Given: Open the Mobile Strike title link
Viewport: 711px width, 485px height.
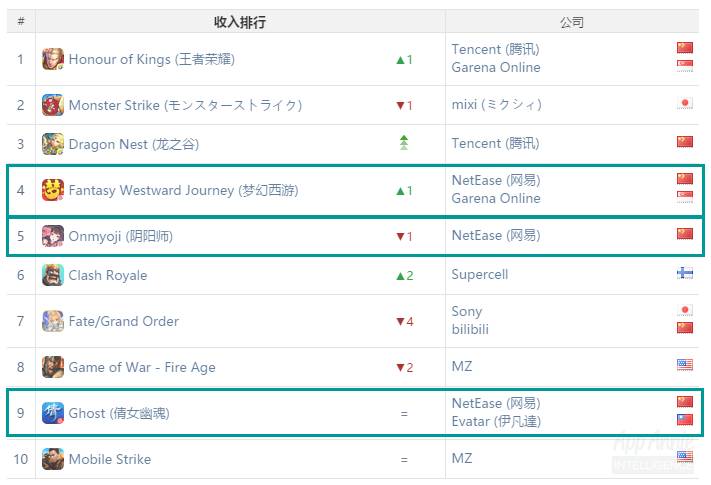Looking at the screenshot, I should (x=110, y=459).
